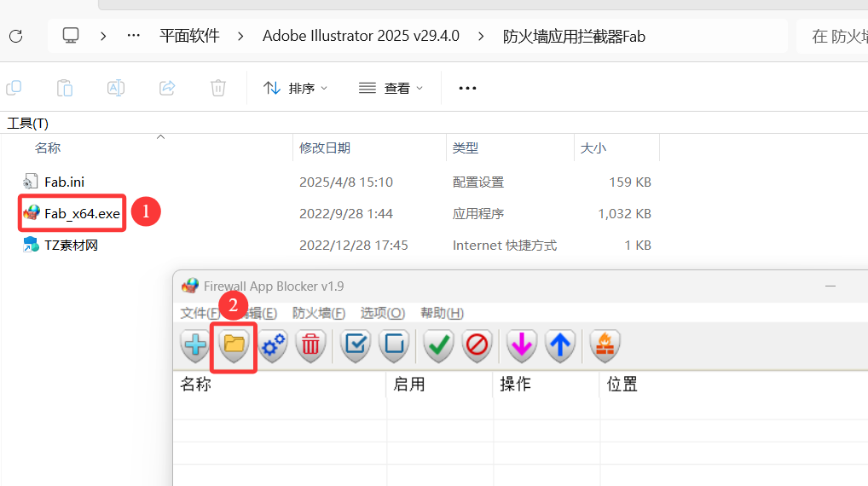868x486 pixels.
Task: Click the Paste clipboard icon in Explorer toolbar
Action: pyautogui.click(x=65, y=88)
